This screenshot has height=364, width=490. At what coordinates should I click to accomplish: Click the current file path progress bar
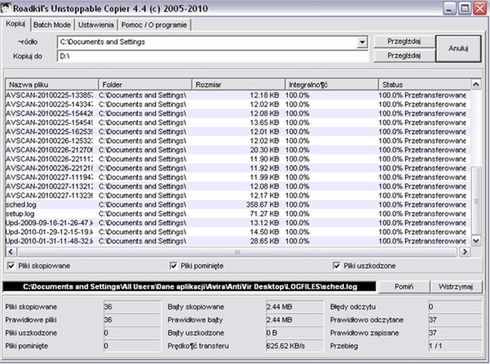tap(189, 287)
